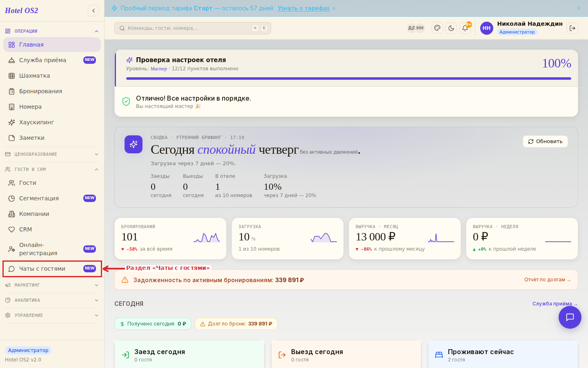
Task: Open the floating chat bubble button
Action: 570,317
